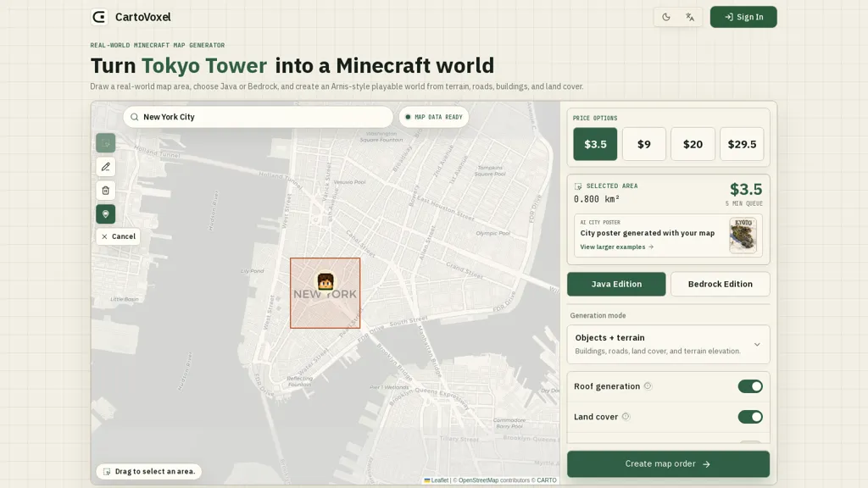Select the pencil edit tool
Screen dimensions: 868x488
[105, 167]
